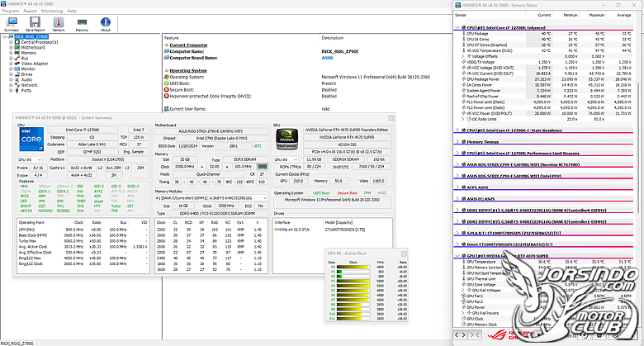
Task: Click the Operating System heading in feature list
Action: coord(188,71)
